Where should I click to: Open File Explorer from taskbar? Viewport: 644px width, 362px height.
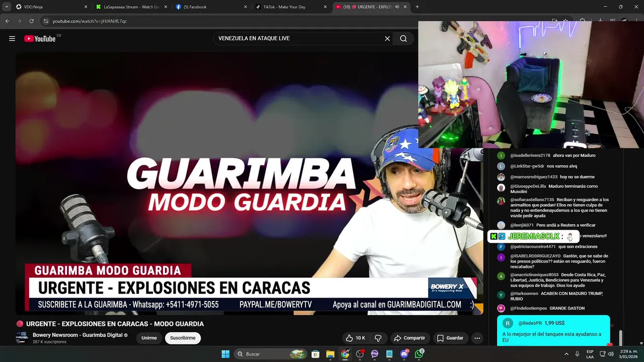(330, 354)
